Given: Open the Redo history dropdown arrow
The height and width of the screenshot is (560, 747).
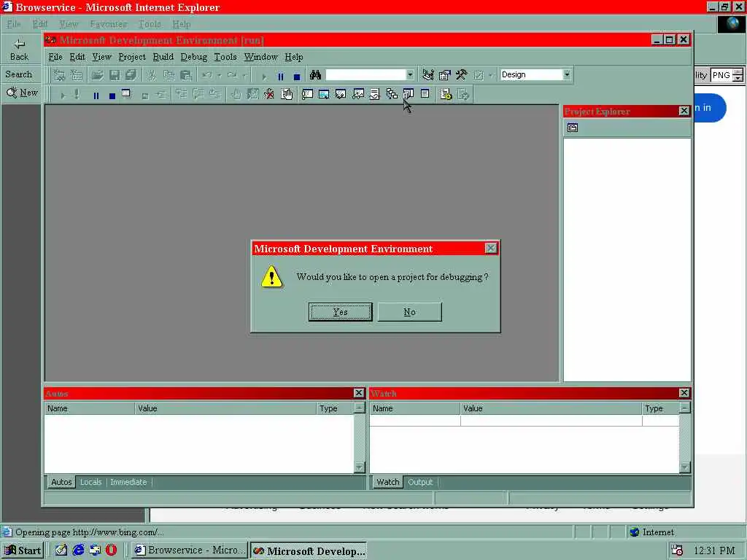Looking at the screenshot, I should click(x=244, y=75).
